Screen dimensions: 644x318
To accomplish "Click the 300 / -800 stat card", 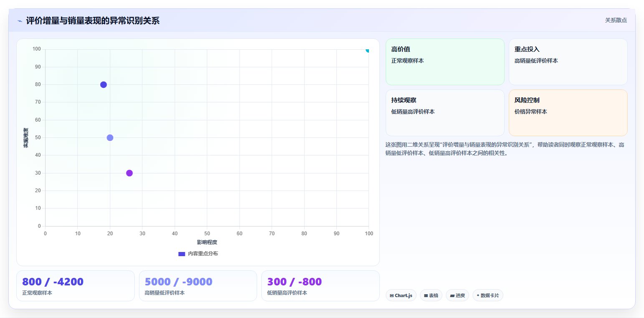I will tap(321, 286).
